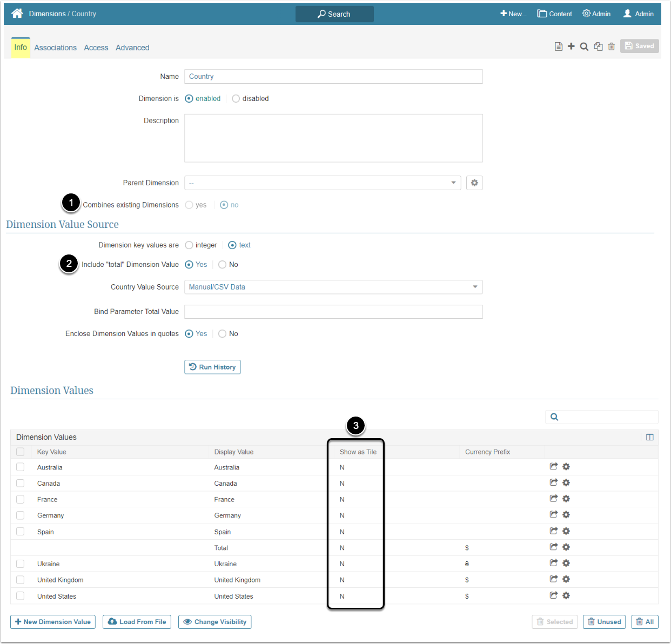671x644 pixels.
Task: Open the Content menu
Action: 554,14
